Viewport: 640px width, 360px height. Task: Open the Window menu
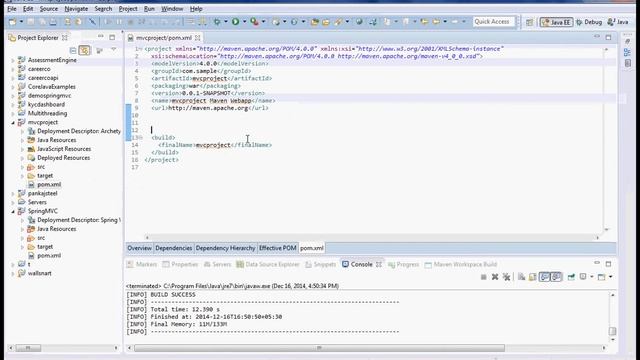click(172, 9)
